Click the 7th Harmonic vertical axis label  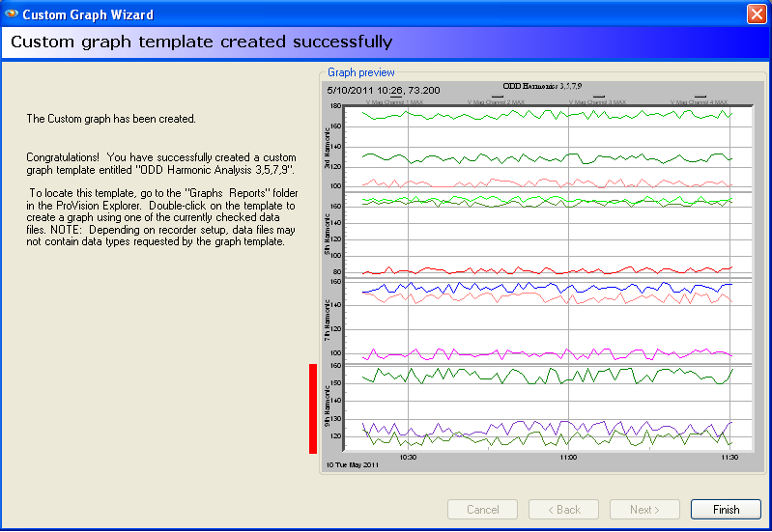point(327,321)
